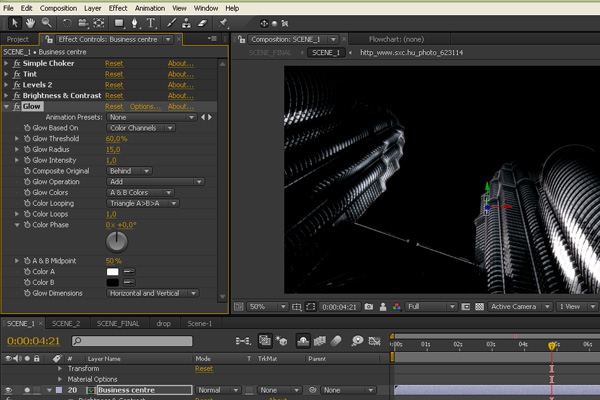The height and width of the screenshot is (400, 600).
Task: Open the Effect menu
Action: [x=118, y=8]
